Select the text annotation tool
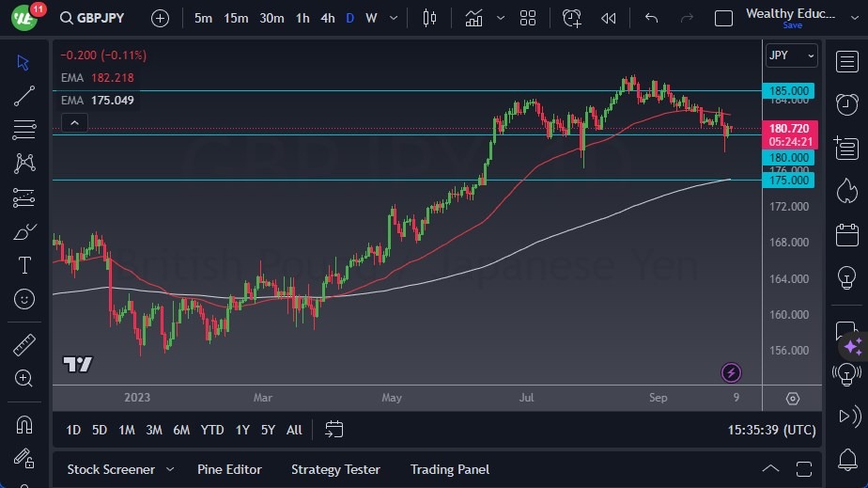The height and width of the screenshot is (488, 868). [x=24, y=265]
